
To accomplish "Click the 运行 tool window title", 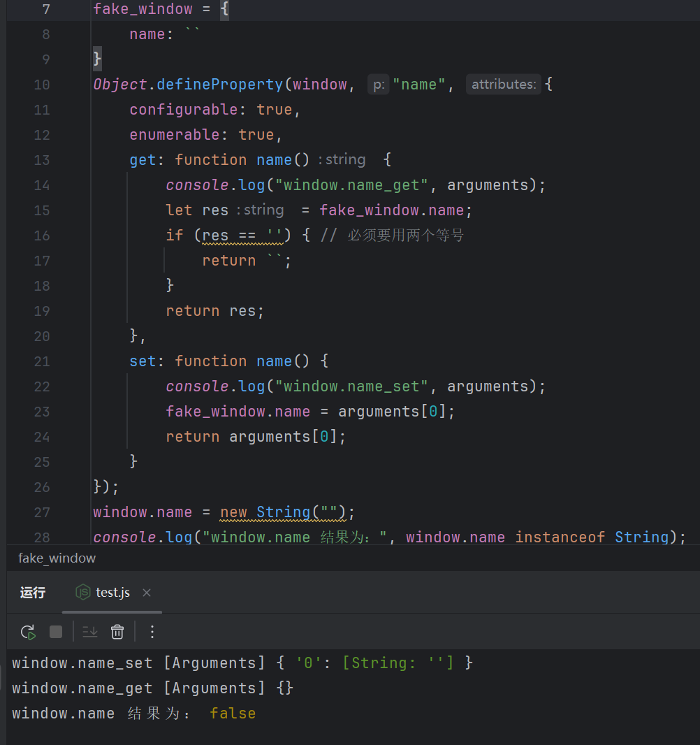I will (33, 593).
